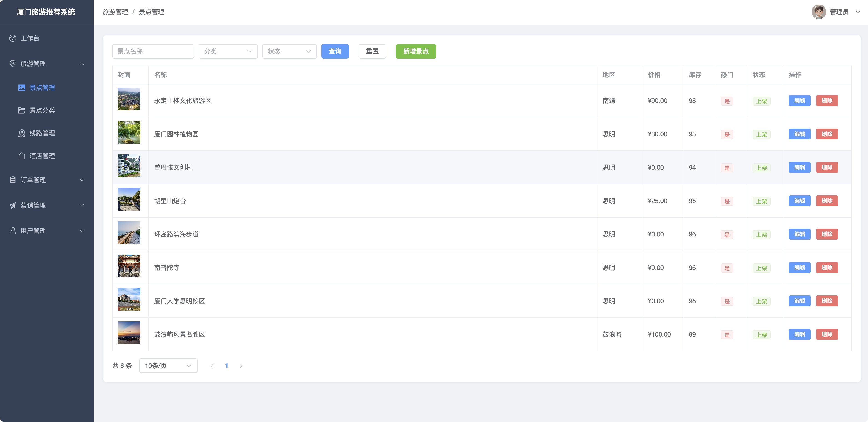Edit 曾厝垵文创村 entry

(x=800, y=168)
